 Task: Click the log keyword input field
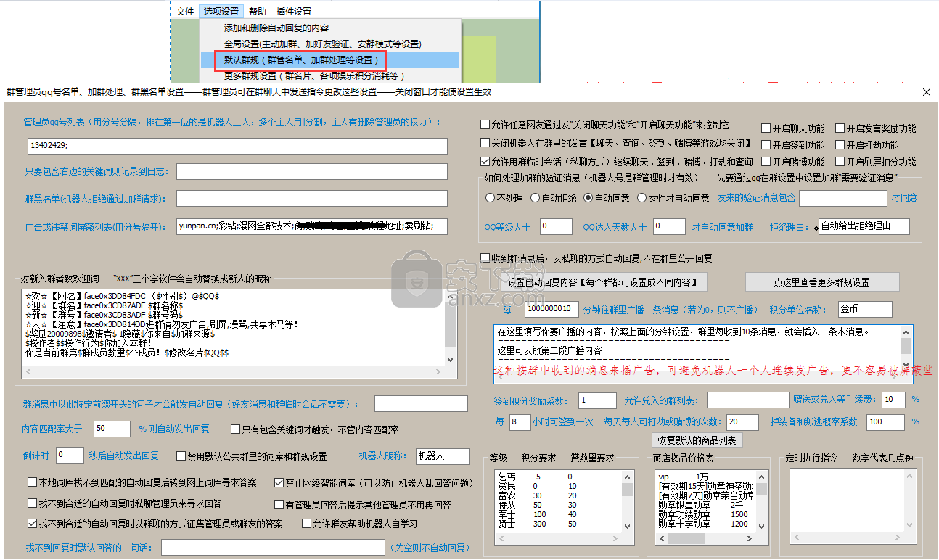click(311, 172)
